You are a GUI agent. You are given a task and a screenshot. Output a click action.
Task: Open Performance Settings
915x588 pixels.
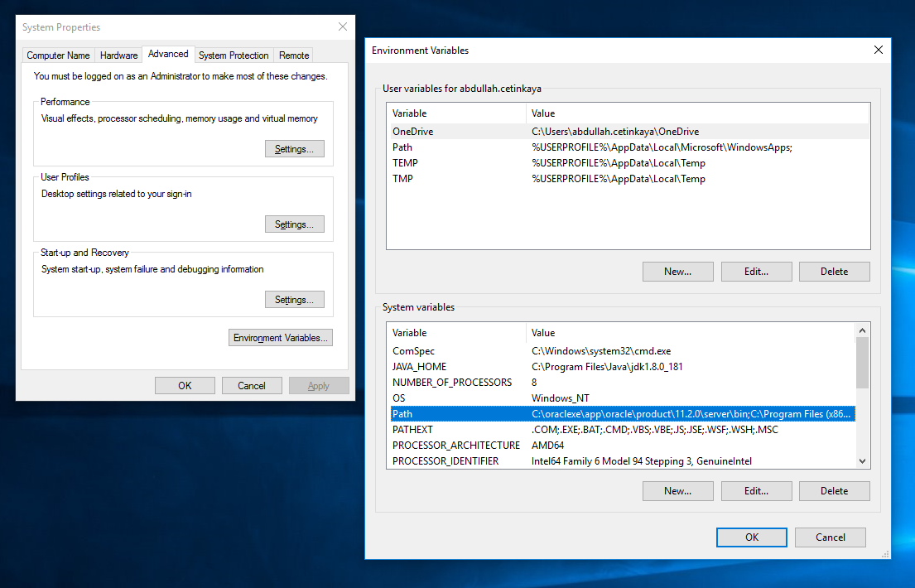(294, 147)
